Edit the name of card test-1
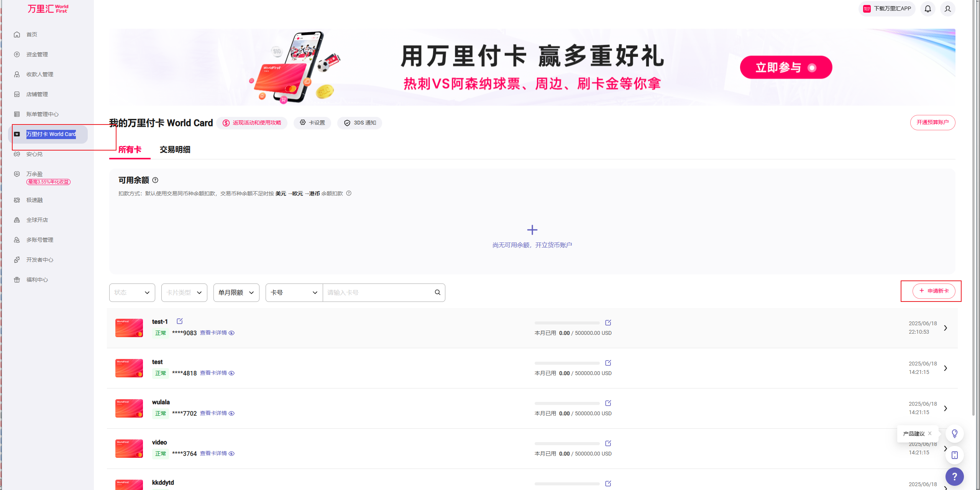 tap(180, 321)
